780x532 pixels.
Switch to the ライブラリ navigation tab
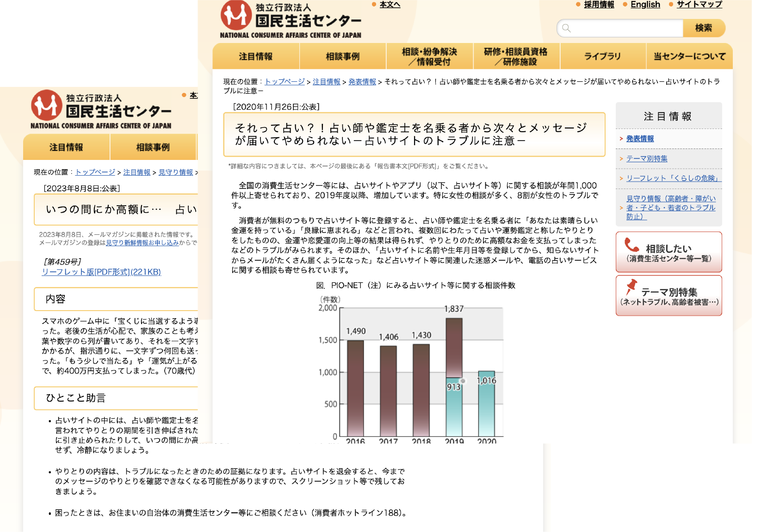[603, 56]
